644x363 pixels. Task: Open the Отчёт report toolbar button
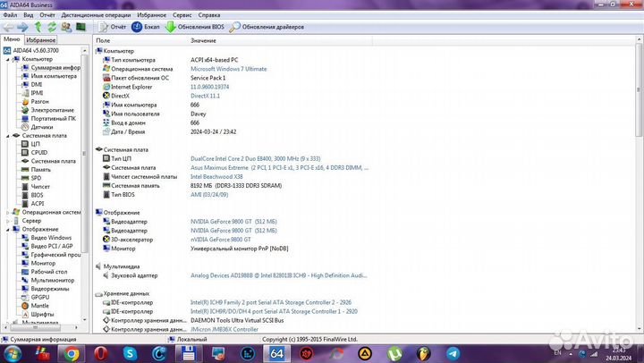[x=112, y=27]
